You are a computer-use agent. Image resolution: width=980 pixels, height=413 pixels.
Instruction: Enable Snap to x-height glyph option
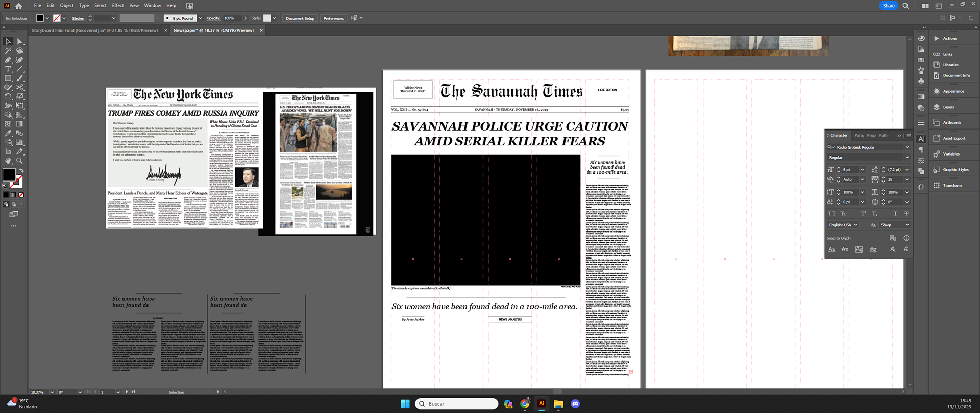point(845,249)
